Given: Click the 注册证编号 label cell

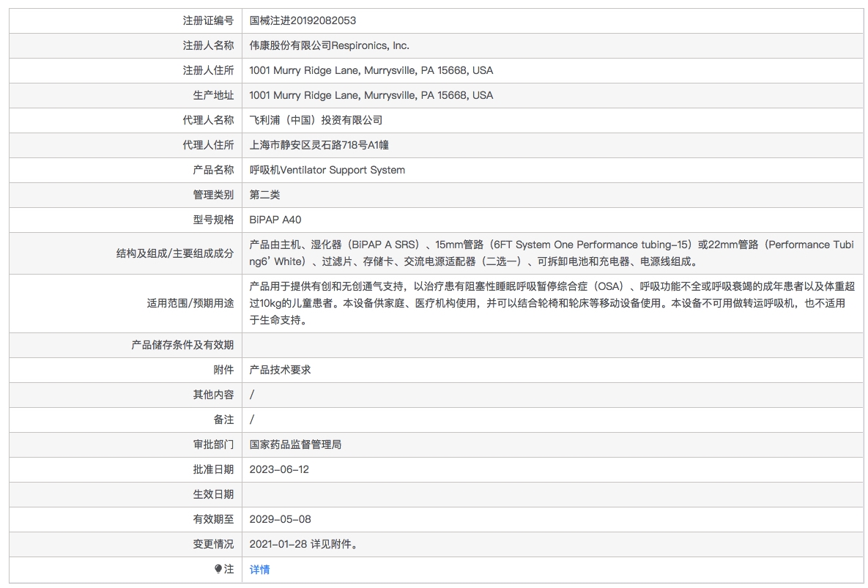Looking at the screenshot, I should pos(126,21).
